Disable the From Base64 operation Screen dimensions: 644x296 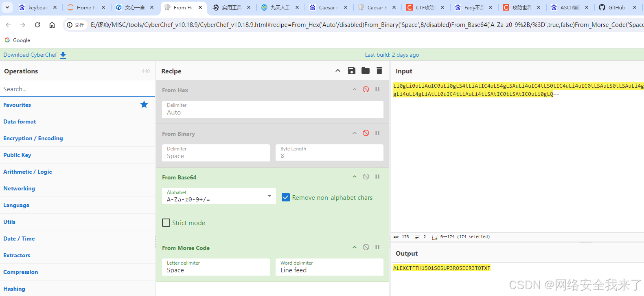(x=366, y=177)
